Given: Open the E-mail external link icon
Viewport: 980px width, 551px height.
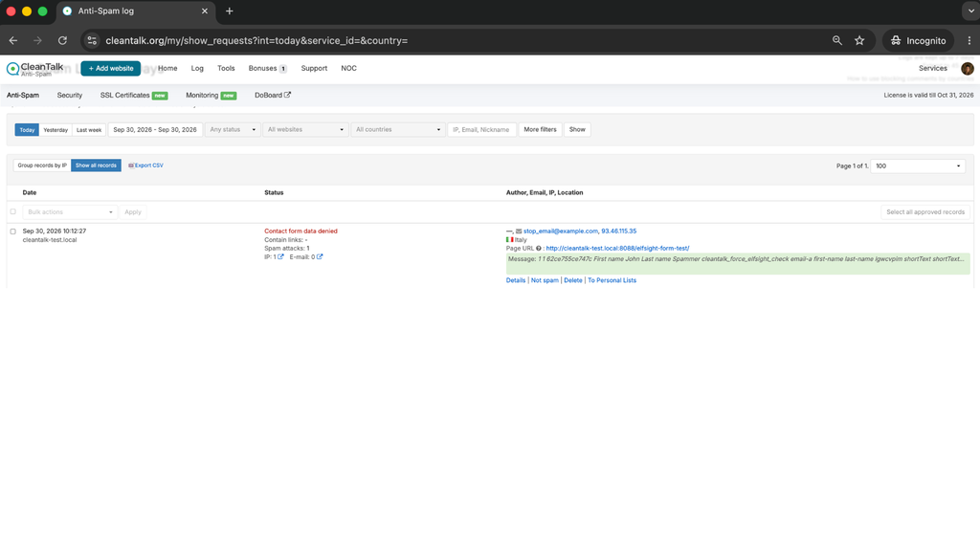Looking at the screenshot, I should 320,256.
